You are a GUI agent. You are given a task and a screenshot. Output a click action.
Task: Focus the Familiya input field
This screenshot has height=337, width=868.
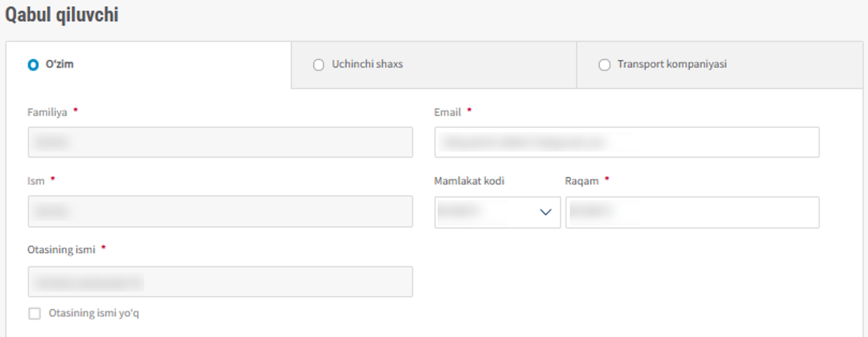click(220, 142)
